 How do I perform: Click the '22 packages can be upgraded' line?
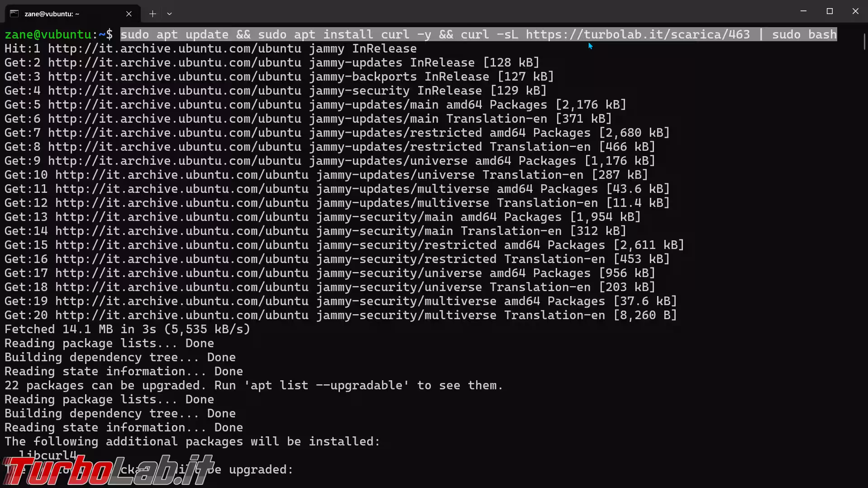(254, 385)
